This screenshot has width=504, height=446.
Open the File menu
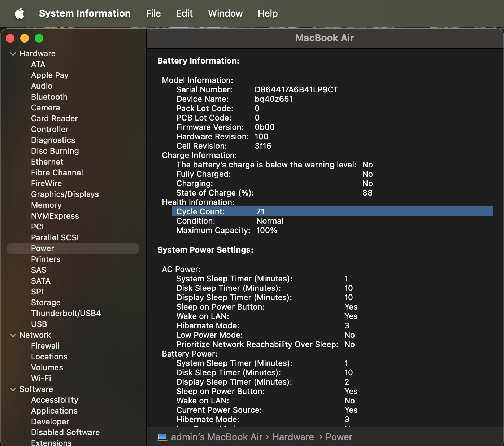tap(153, 14)
